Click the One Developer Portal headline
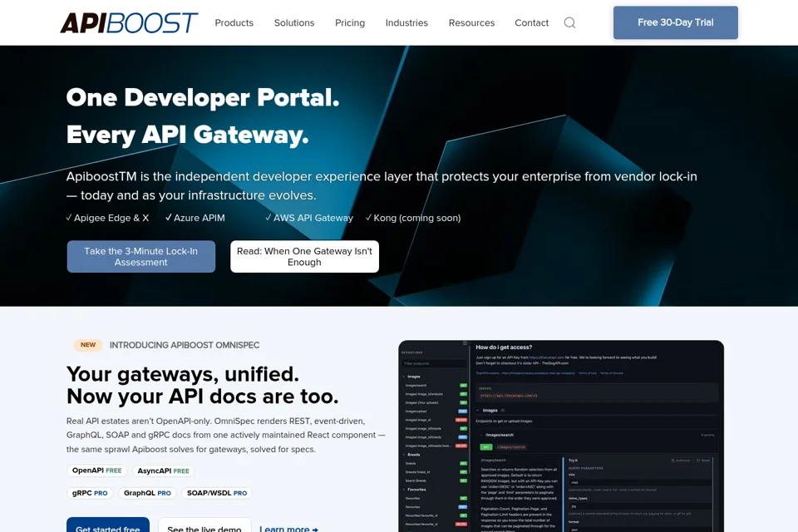 (203, 97)
